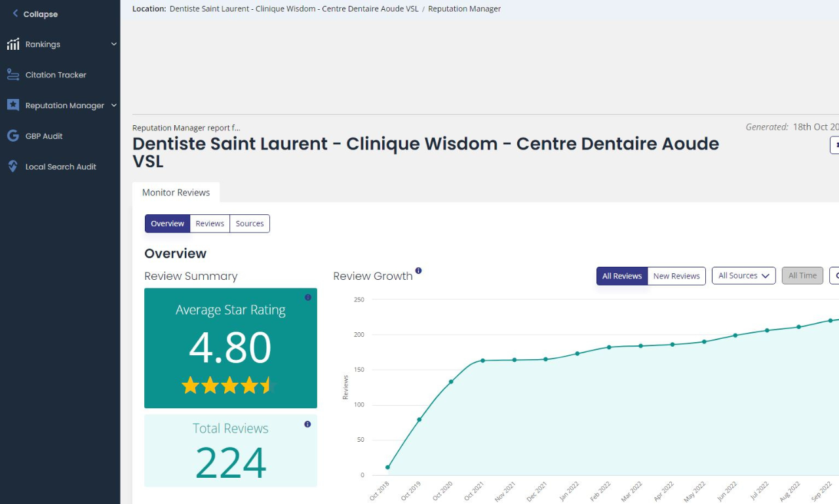Select the Local Search Audit icon
This screenshot has height=504, width=839.
tap(11, 166)
